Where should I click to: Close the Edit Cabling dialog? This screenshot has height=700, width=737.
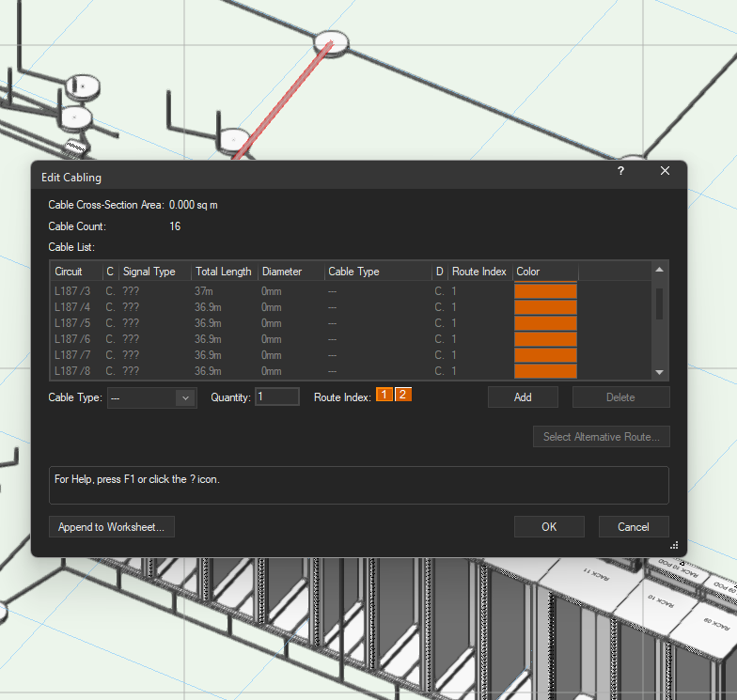coord(665,171)
